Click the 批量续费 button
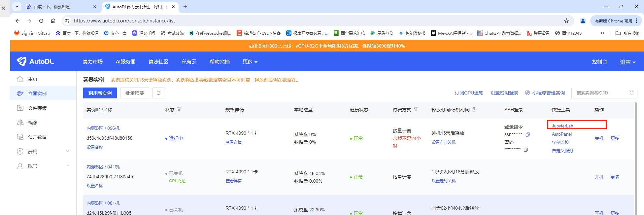The image size is (644, 215). tap(135, 93)
